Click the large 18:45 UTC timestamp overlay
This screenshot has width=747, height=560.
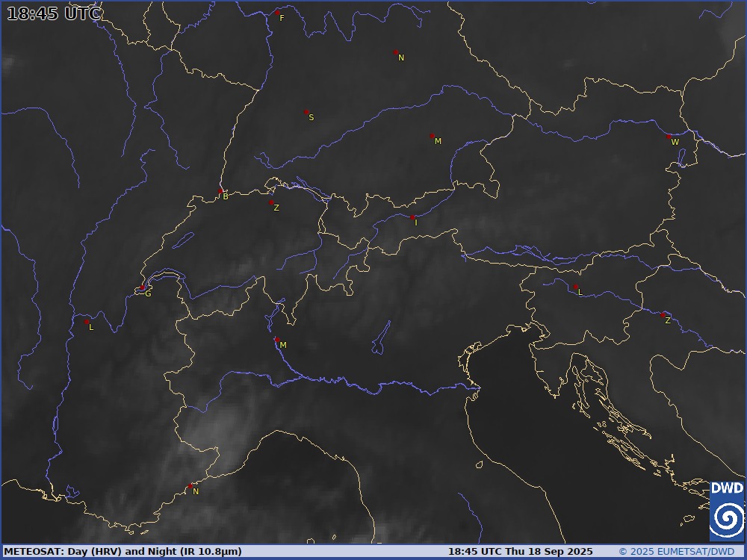coord(54,13)
